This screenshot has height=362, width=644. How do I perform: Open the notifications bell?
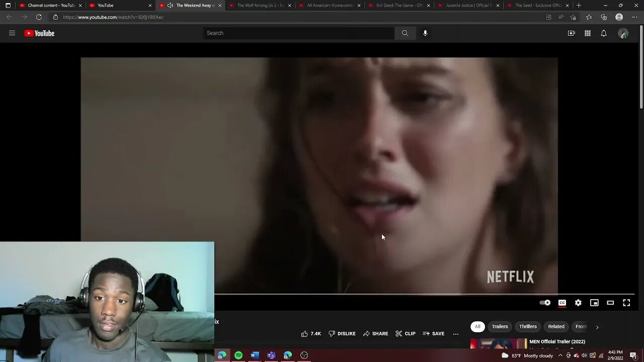(x=604, y=33)
